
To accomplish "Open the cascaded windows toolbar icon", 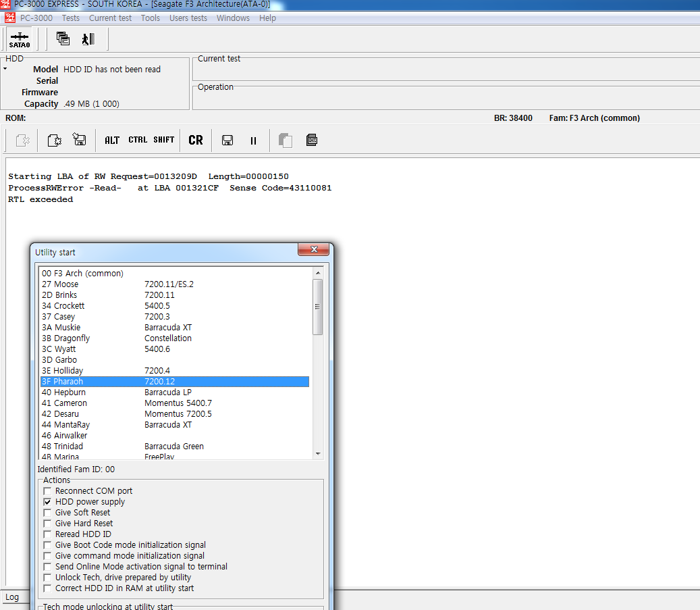I will [63, 39].
